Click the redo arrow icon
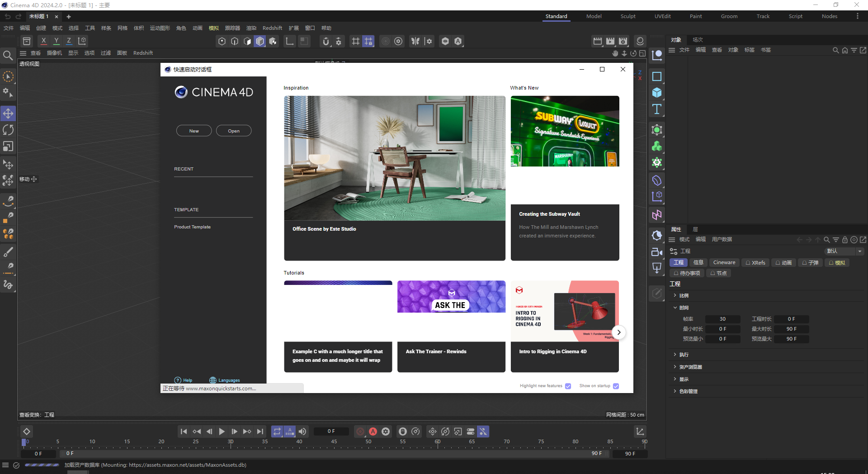This screenshot has width=868, height=474. point(19,16)
